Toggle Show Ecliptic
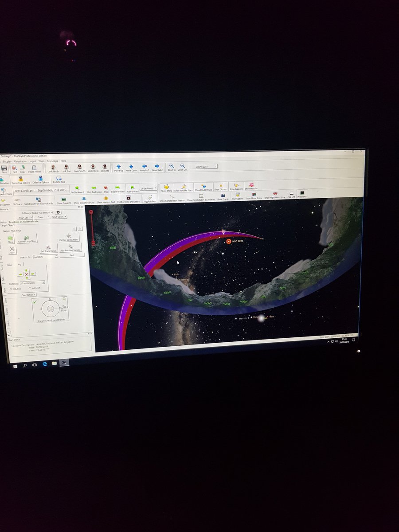Viewport: 399px width, 532px height. point(223,197)
